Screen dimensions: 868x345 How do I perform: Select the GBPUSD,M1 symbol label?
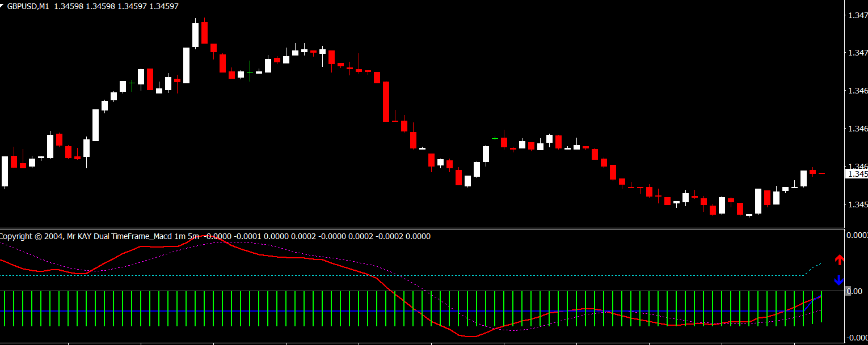click(x=28, y=7)
